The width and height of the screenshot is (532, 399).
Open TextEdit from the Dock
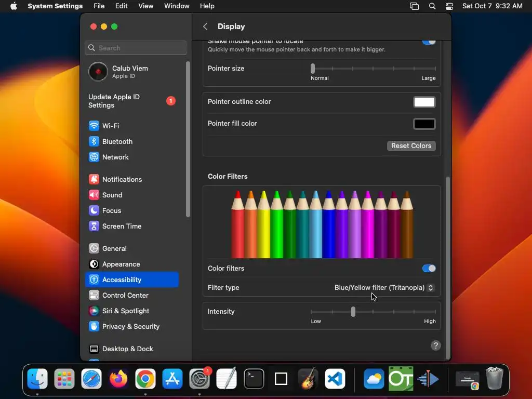227,379
